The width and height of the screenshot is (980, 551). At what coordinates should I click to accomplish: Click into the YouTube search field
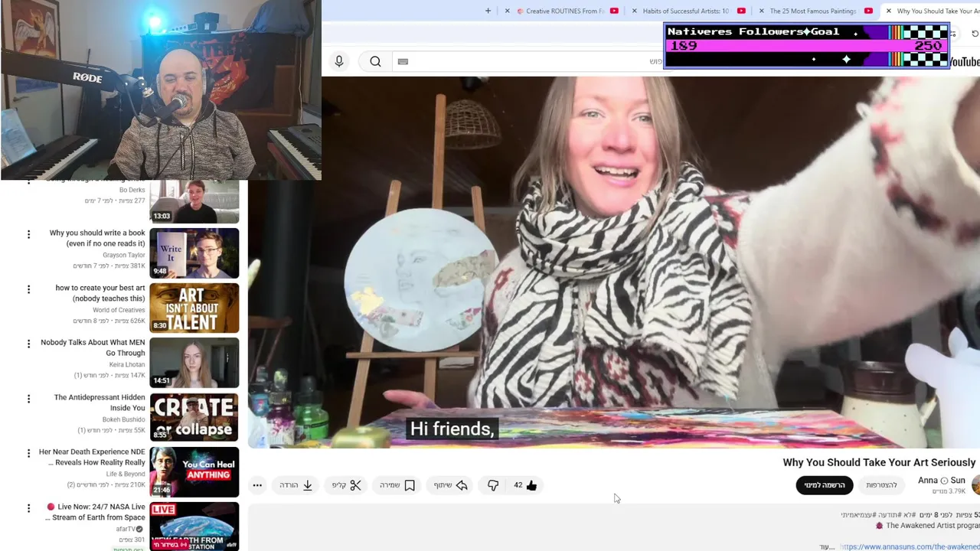point(528,61)
